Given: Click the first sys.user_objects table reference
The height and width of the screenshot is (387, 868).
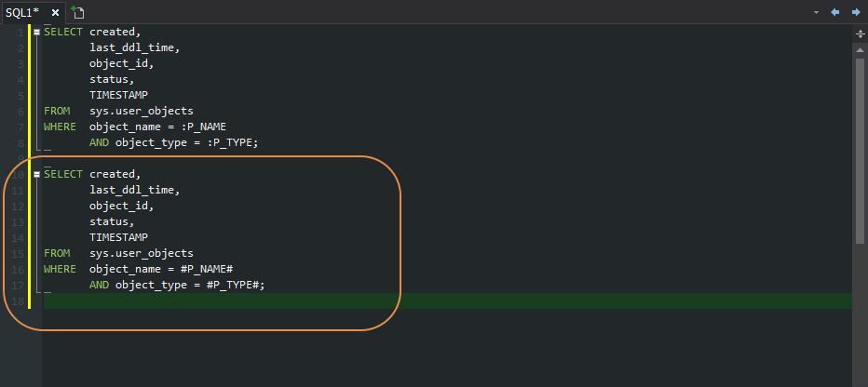Looking at the screenshot, I should tap(142, 111).
